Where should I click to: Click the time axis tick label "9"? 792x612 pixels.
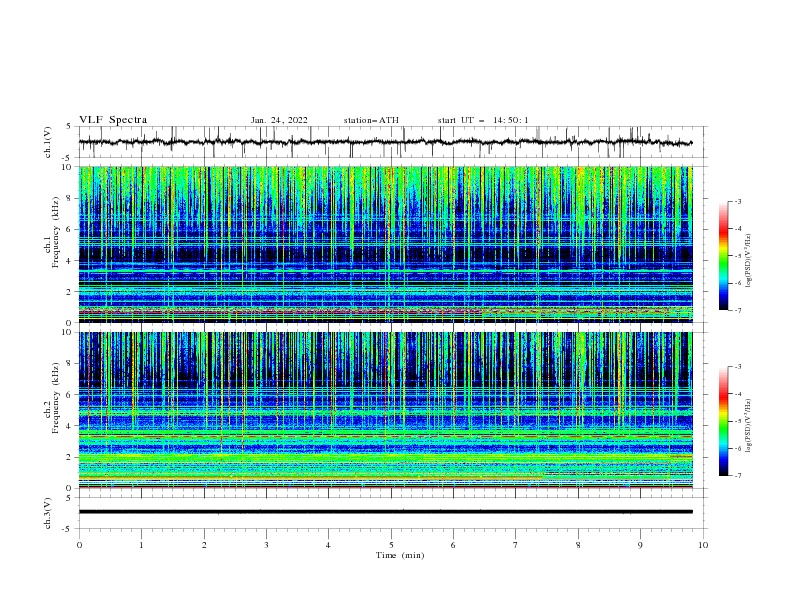pyautogui.click(x=640, y=545)
